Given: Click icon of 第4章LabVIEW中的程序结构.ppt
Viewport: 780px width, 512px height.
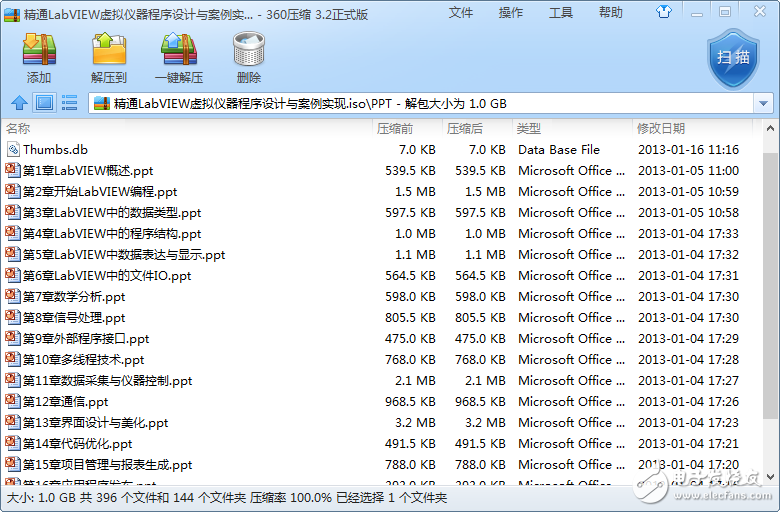Looking at the screenshot, I should [12, 233].
